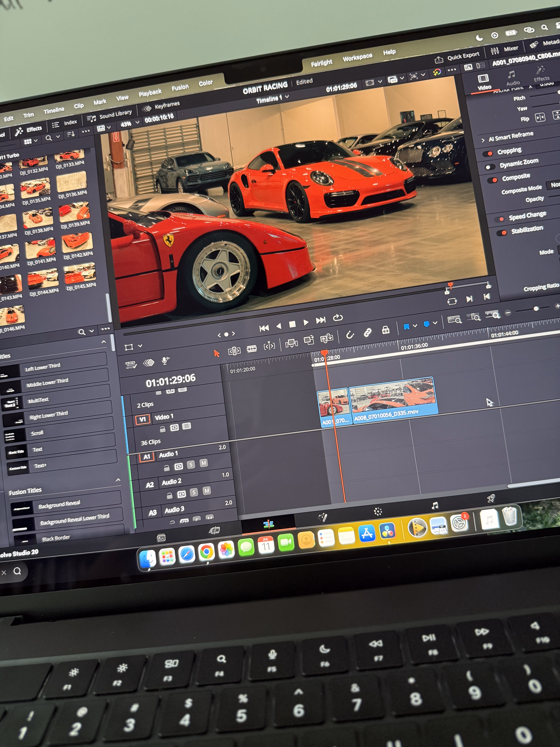Toggle the Dynamic Zoom enable switch

(490, 167)
